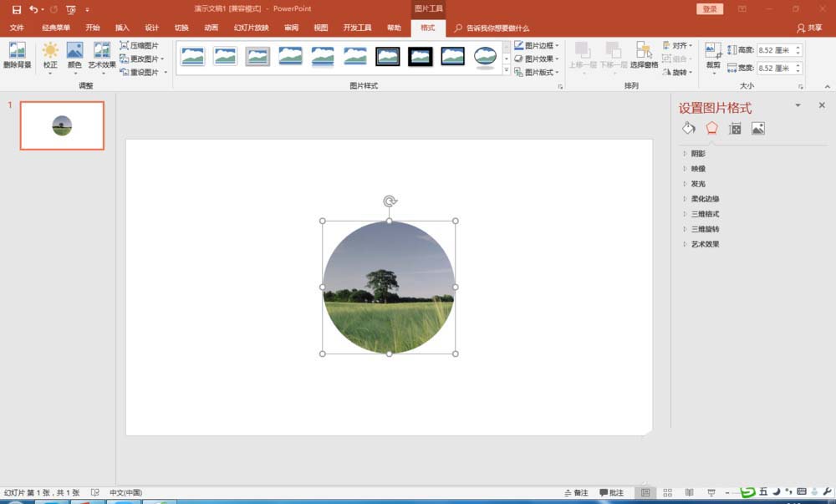Click the Undo arrow icon
836x504 pixels.
33,9
